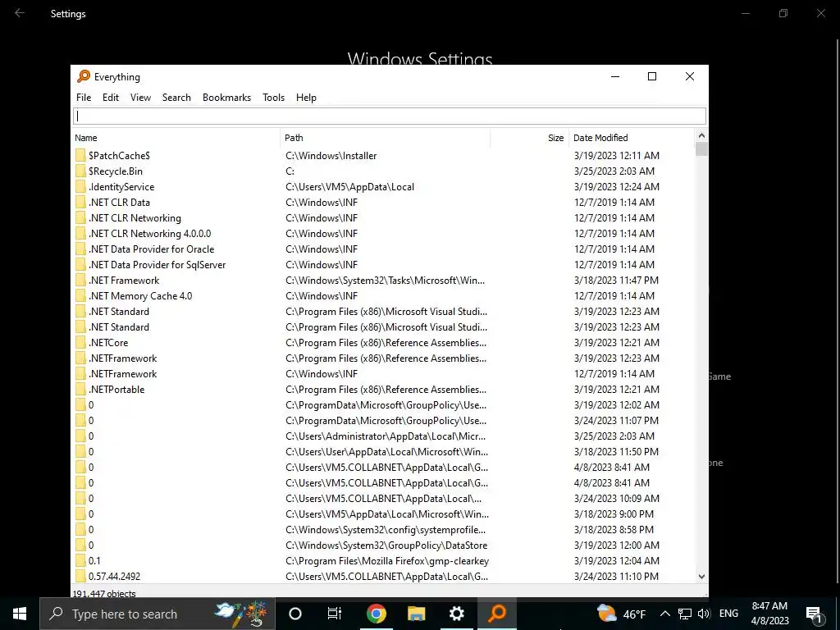
Task: Focus the Everything search input box
Action: click(390, 116)
